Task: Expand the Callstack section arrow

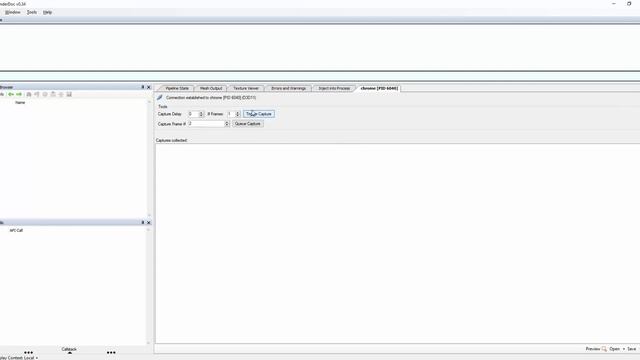Action: coord(69,353)
